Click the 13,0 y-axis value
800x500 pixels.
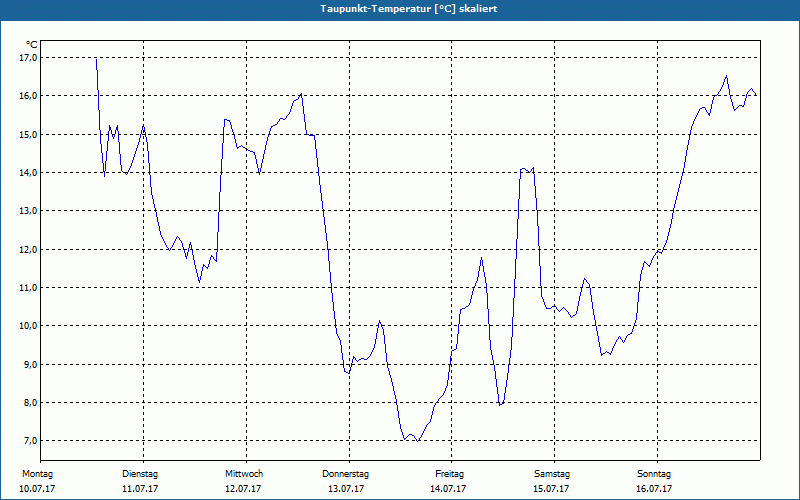point(28,211)
